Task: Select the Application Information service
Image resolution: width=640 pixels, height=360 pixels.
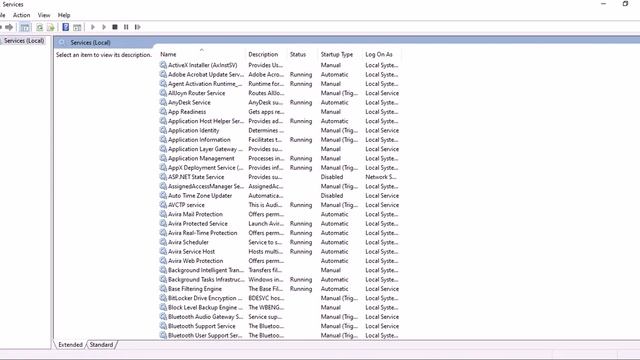Action: (x=279, y=140)
